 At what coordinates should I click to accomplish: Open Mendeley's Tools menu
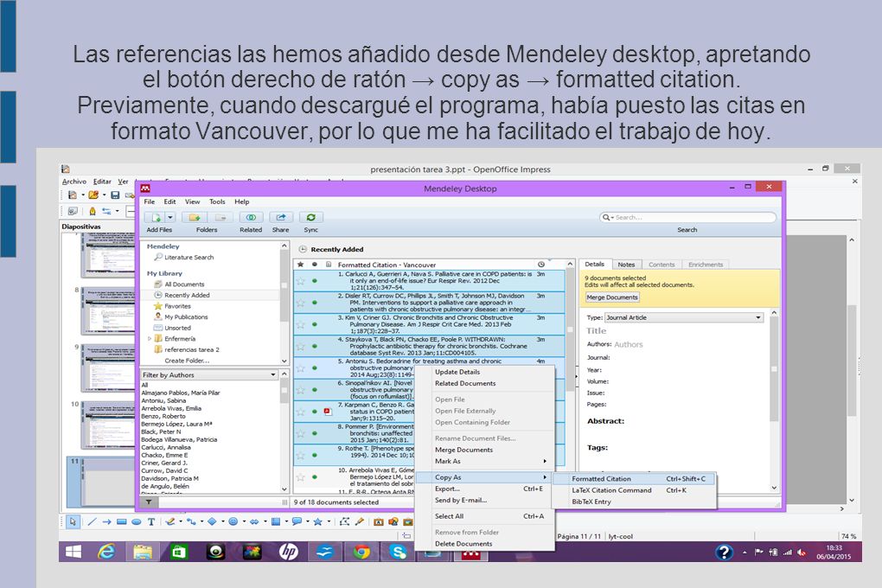[217, 201]
